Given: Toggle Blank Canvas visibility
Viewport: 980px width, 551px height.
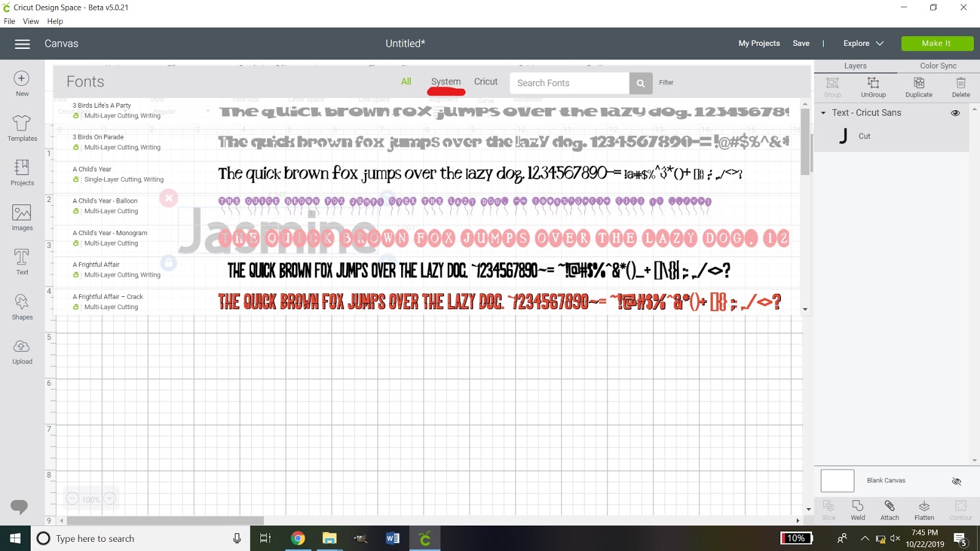Looking at the screenshot, I should pyautogui.click(x=956, y=481).
